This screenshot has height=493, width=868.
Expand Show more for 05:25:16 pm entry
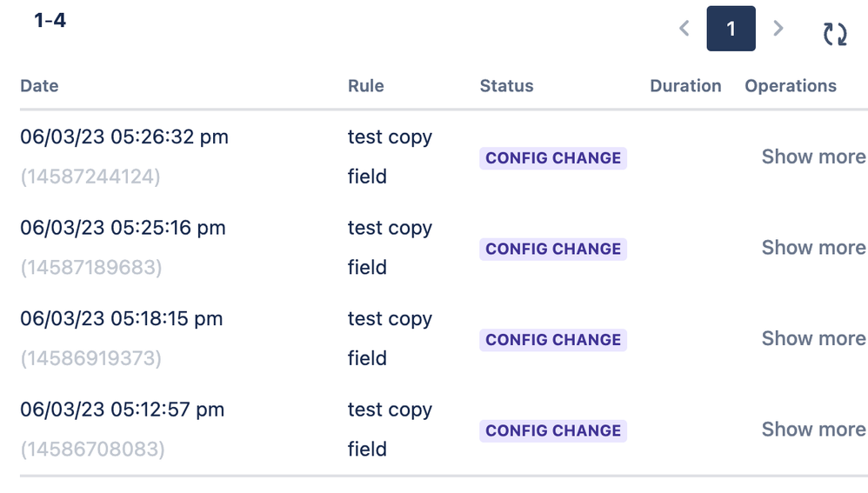coord(814,247)
